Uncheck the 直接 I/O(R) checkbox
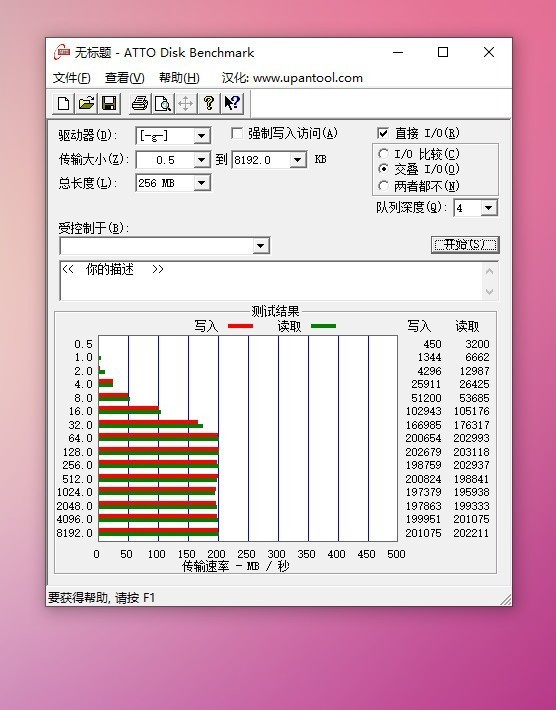Image resolution: width=556 pixels, height=710 pixels. point(383,133)
